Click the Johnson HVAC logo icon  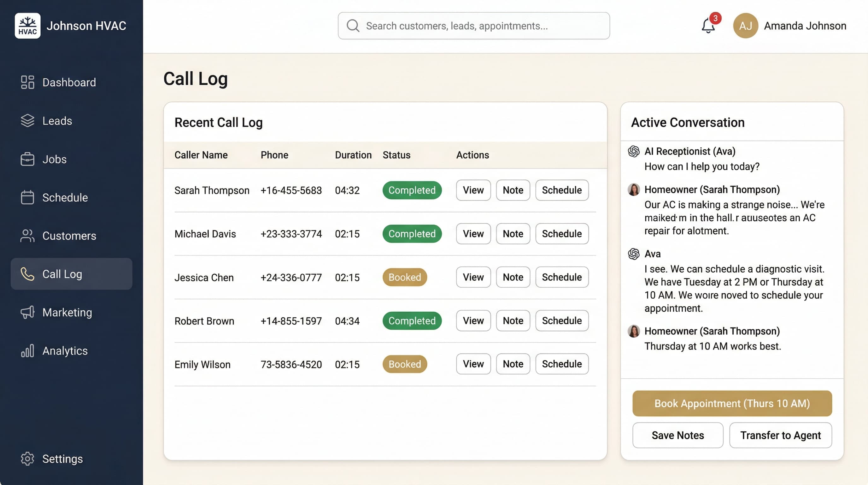coord(28,26)
